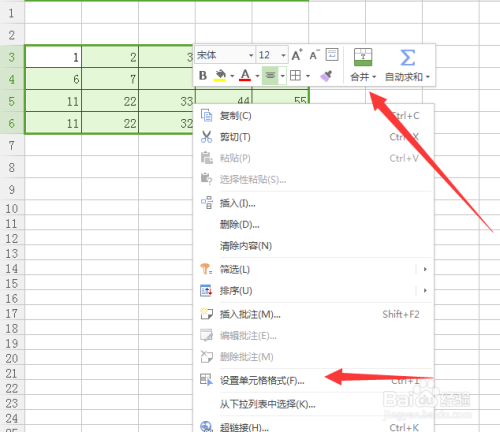
Task: Expand the 筛选(L) submenu arrow
Action: (x=425, y=269)
